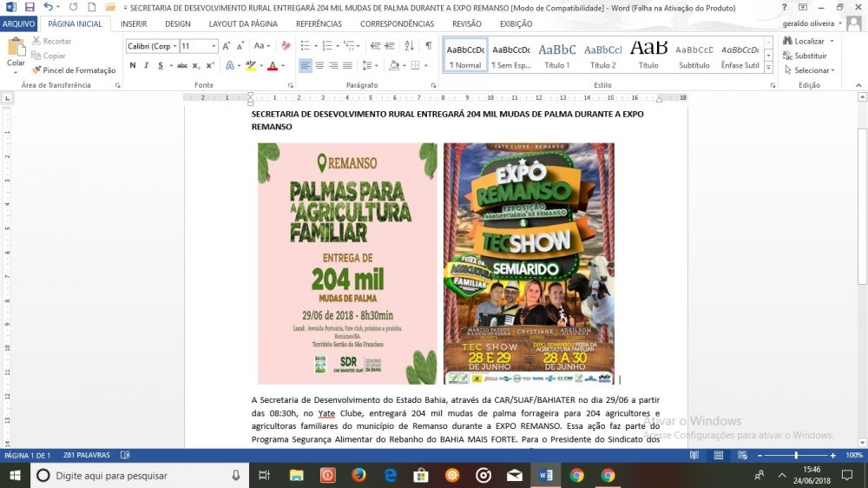Toggle bold formatting (N button)
Viewport: 868px width, 488px height.
pyautogui.click(x=133, y=65)
